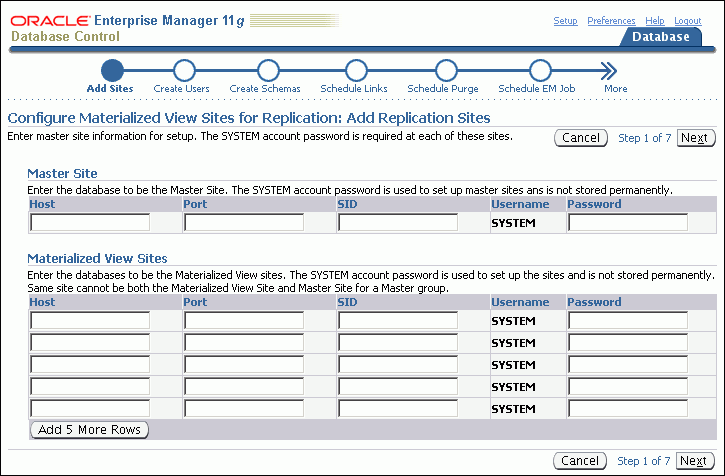Click Add 5 More Rows button
The width and height of the screenshot is (725, 476).
point(89,430)
